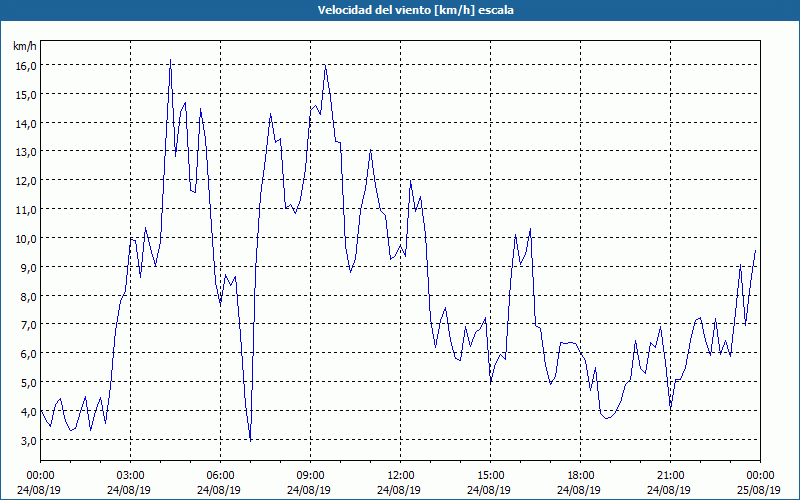Image resolution: width=800 pixels, height=500 pixels.
Task: Select the 7,0 y-axis label
Action: [28, 324]
